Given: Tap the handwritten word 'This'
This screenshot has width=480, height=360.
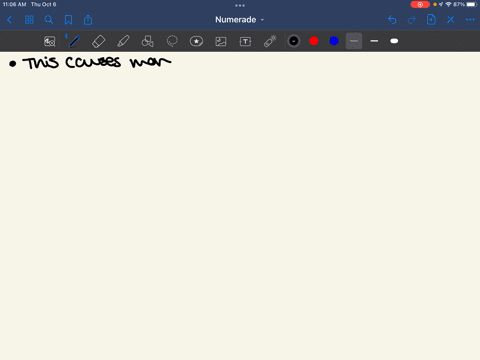Looking at the screenshot, I should tap(41, 63).
